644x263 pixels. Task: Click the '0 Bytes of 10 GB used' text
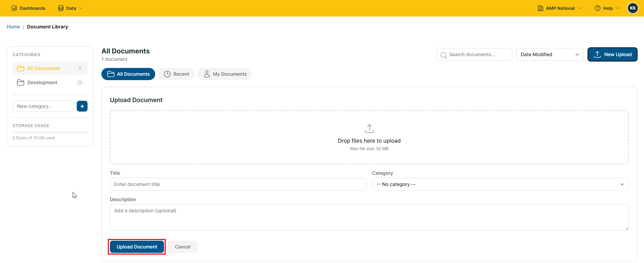[x=34, y=138]
